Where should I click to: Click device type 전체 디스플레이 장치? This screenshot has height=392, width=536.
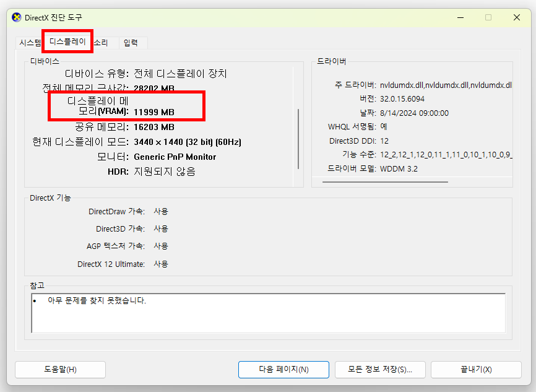(180, 74)
